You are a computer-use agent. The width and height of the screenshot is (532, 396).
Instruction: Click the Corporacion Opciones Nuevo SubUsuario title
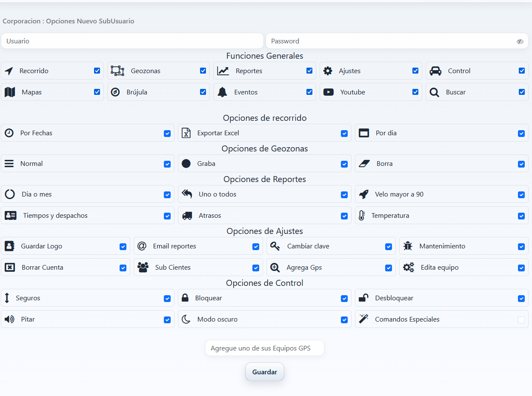click(x=69, y=21)
